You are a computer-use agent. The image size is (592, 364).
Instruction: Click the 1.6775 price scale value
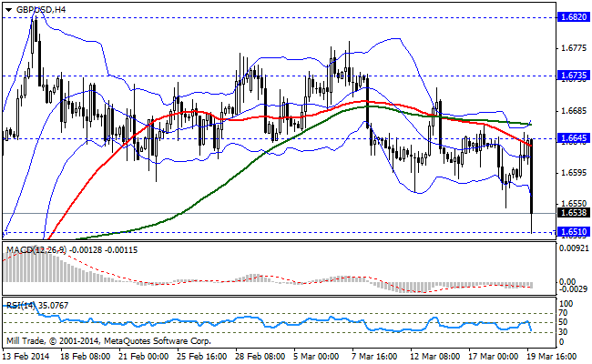[574, 48]
